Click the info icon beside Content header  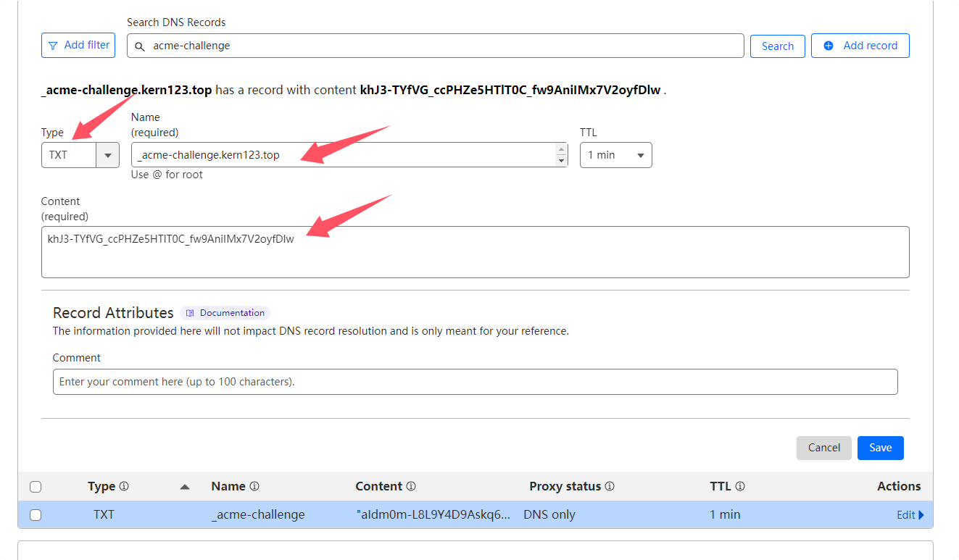pos(411,487)
